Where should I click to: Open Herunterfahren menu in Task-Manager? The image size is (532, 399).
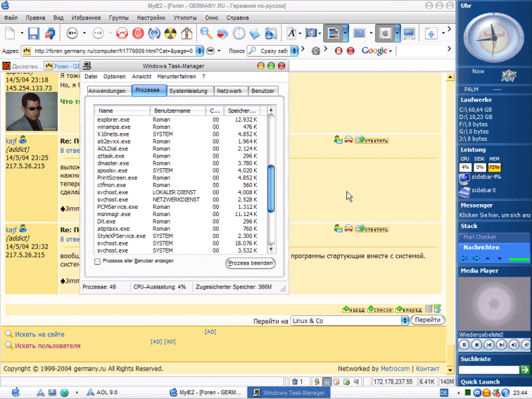pos(176,76)
